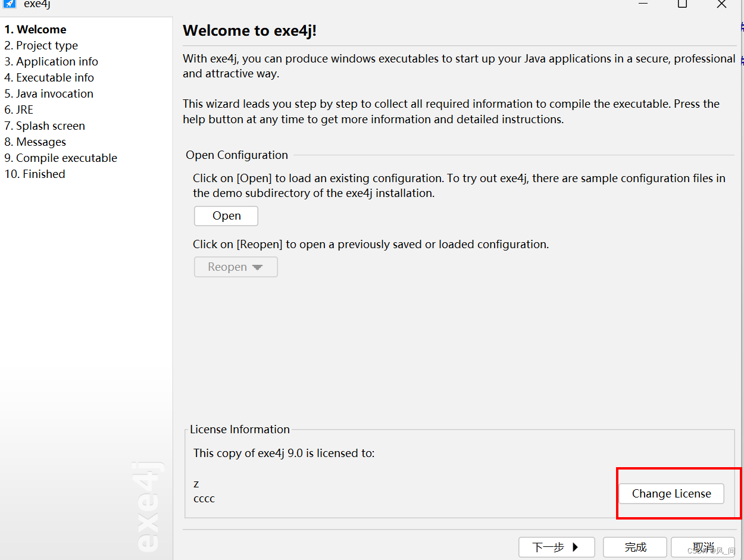Minimize the exe4j window

(643, 4)
